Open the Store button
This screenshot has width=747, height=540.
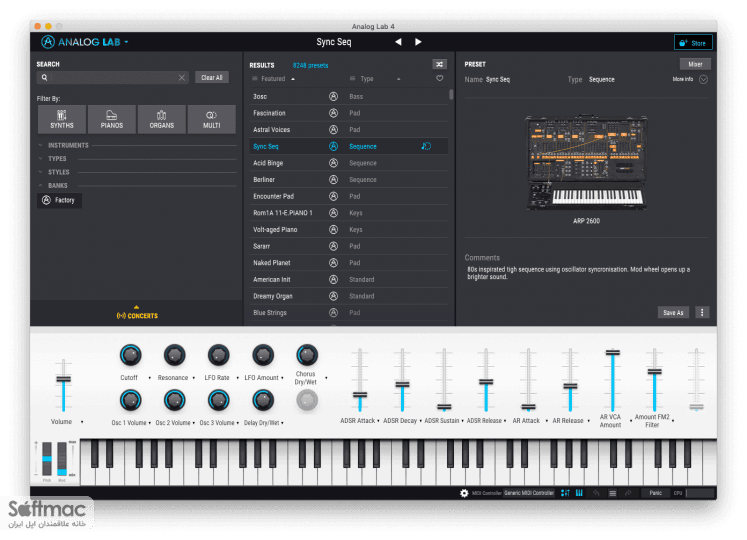coord(693,42)
